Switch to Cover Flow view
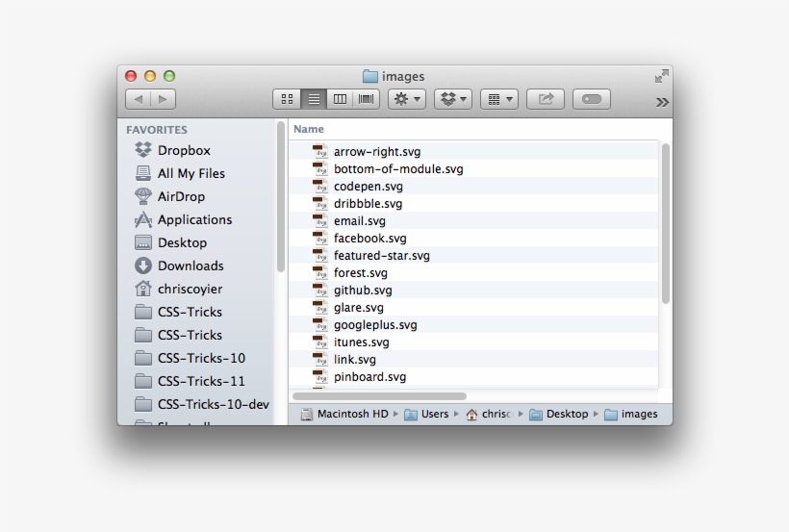789x532 pixels. pyautogui.click(x=366, y=99)
